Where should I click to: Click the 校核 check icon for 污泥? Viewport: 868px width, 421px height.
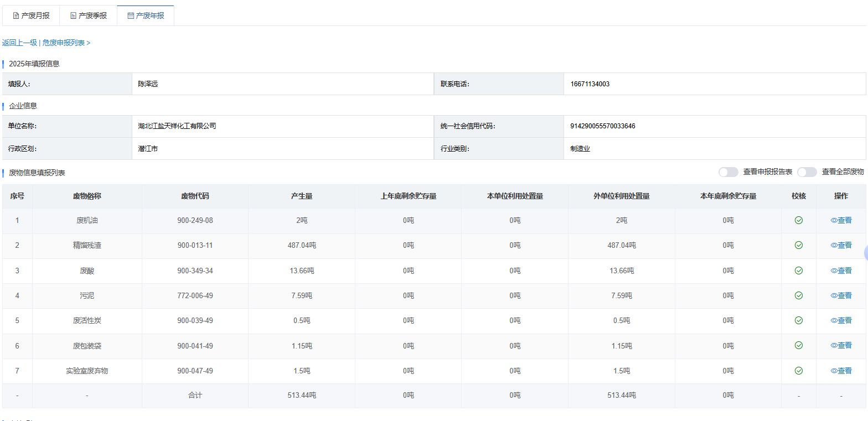(798, 295)
